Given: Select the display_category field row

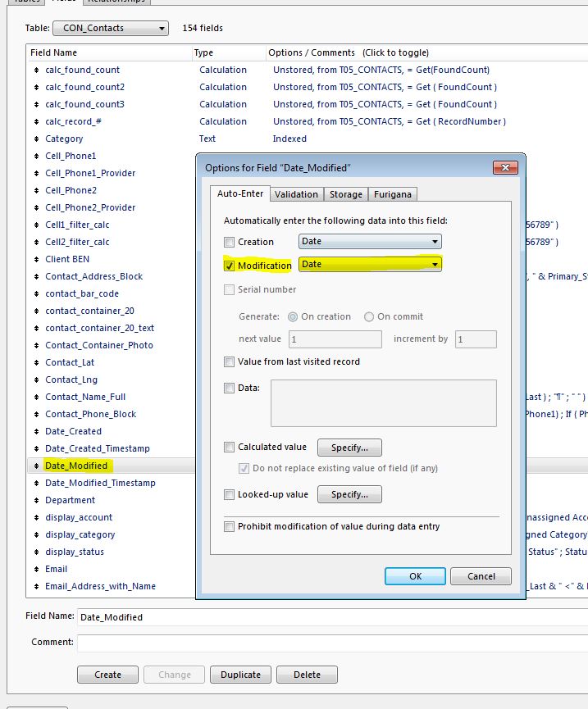Looking at the screenshot, I should coord(111,534).
